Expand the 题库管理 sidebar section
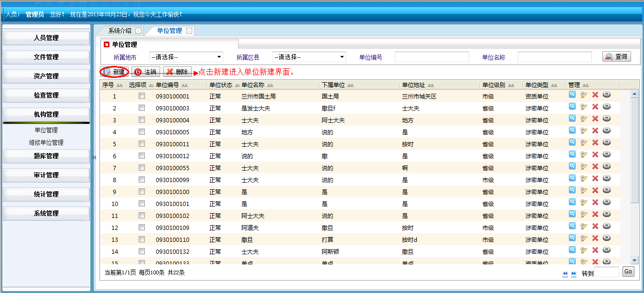This screenshot has width=644, height=293. [x=46, y=156]
